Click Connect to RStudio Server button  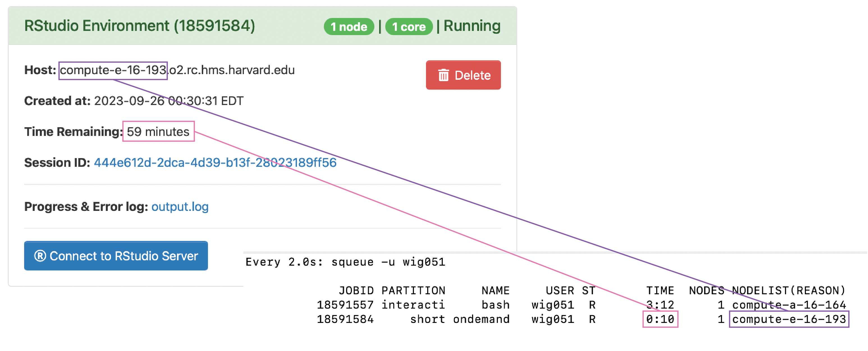(x=116, y=256)
